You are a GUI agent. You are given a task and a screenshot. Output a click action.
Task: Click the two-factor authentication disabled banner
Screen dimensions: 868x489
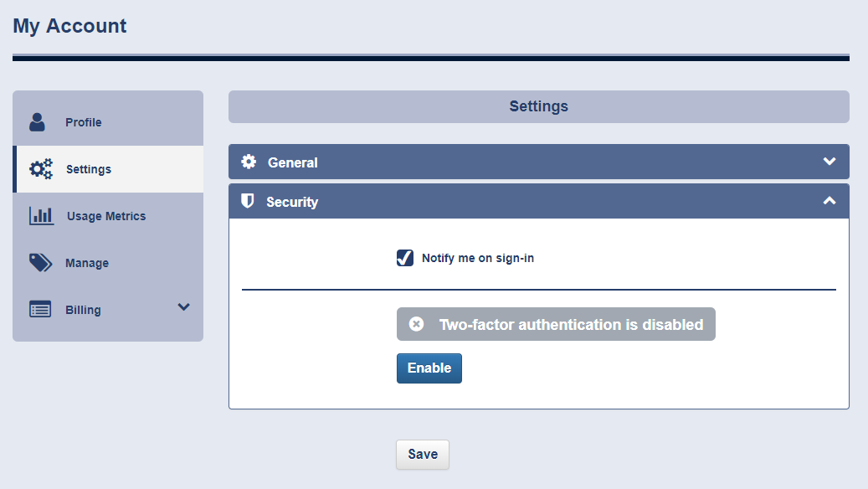coord(556,324)
